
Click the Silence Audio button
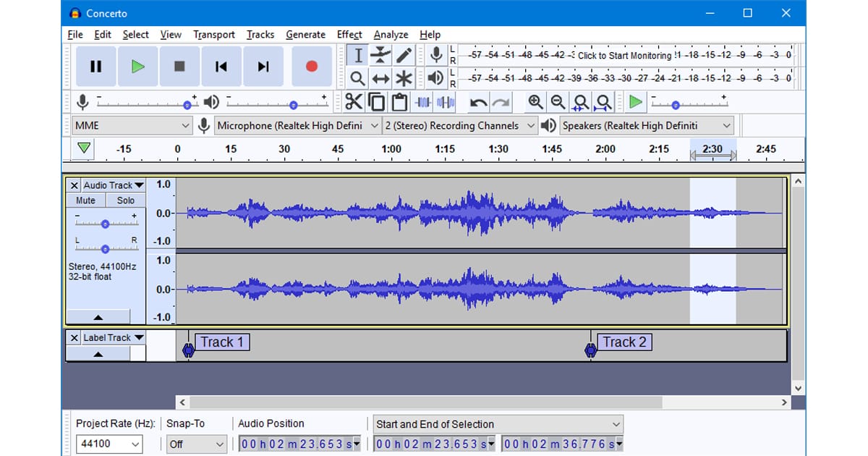coord(446,102)
